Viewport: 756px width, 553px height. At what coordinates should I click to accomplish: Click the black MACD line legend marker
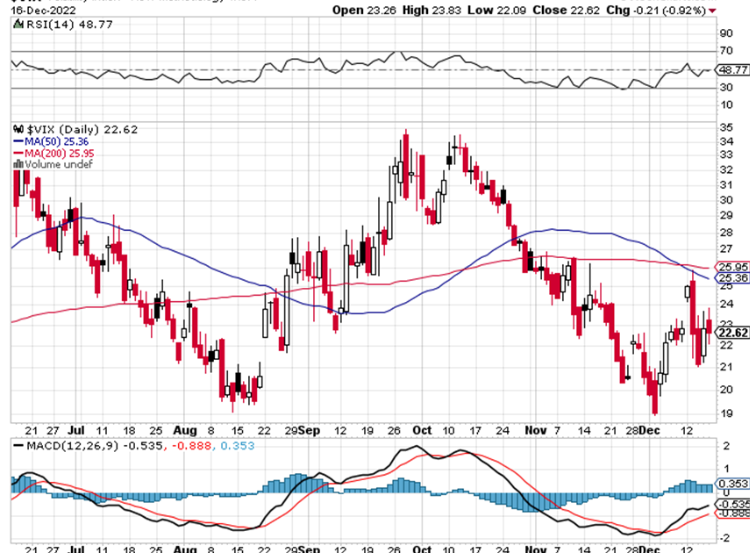click(15, 448)
